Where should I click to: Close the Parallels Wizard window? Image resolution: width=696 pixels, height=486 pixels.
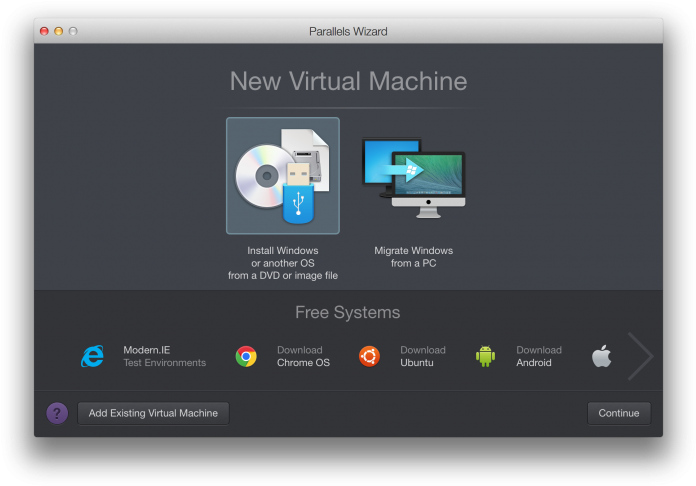coord(44,31)
